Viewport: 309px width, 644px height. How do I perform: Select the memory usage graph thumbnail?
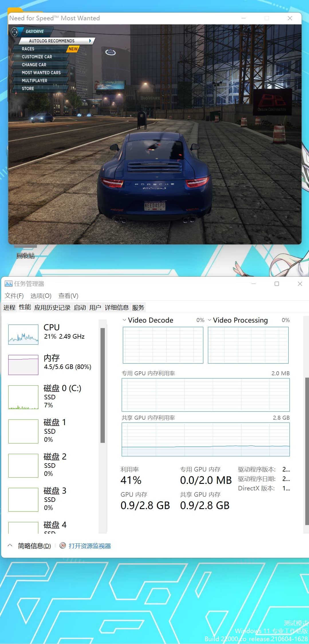tap(23, 365)
